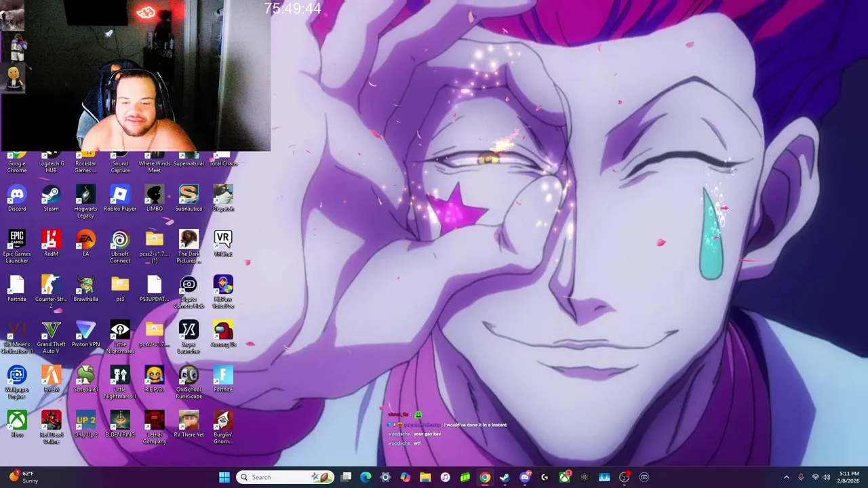868x488 pixels.
Task: Open Discord from the taskbar
Action: (524, 477)
